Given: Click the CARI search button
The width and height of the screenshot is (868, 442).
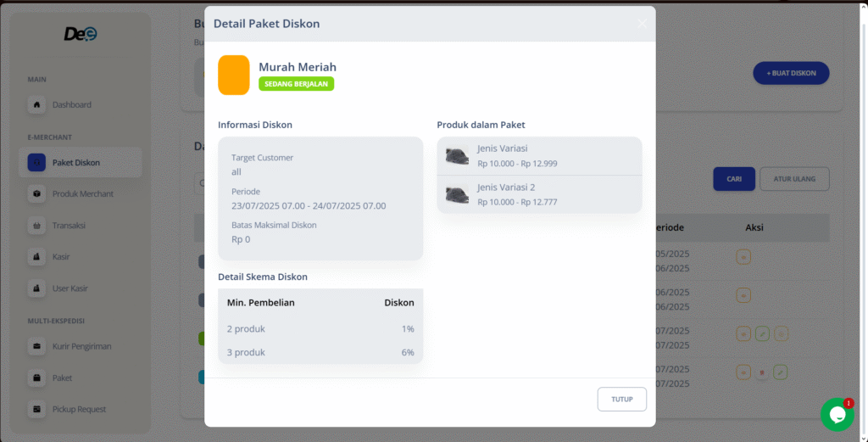Looking at the screenshot, I should pyautogui.click(x=734, y=179).
